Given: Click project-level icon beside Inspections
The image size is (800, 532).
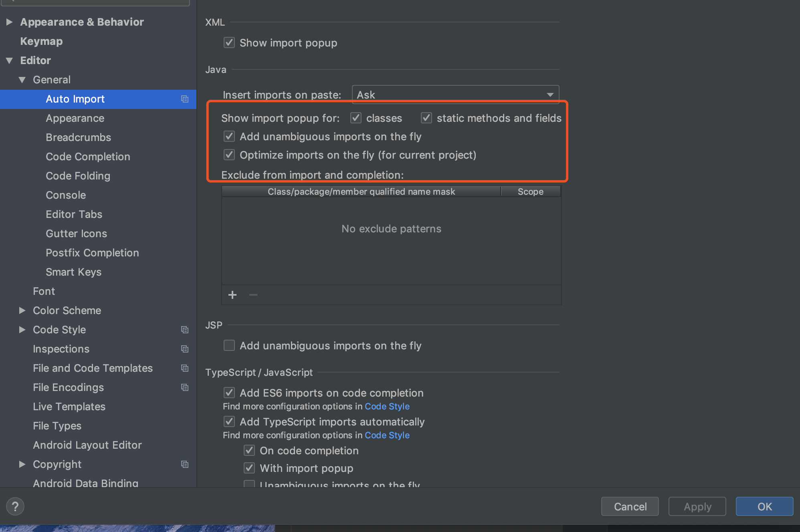Looking at the screenshot, I should (x=185, y=349).
